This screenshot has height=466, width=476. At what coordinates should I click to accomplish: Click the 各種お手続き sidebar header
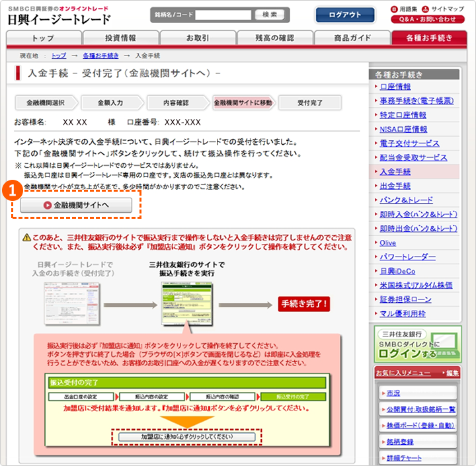tap(414, 75)
